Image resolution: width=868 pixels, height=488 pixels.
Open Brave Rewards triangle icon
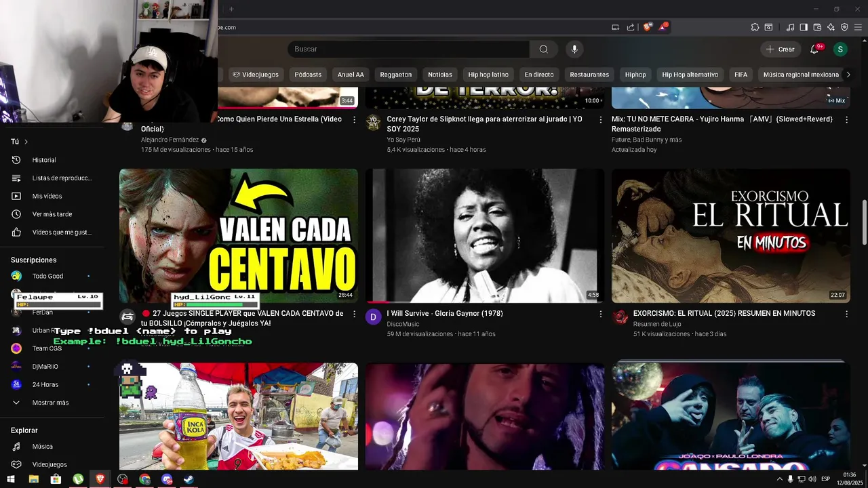[x=663, y=27]
